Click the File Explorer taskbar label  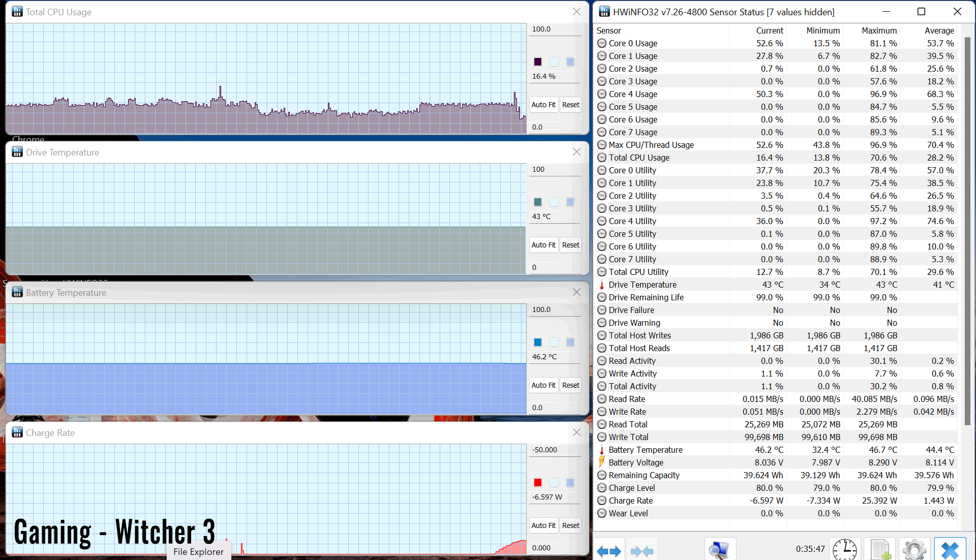tap(198, 552)
